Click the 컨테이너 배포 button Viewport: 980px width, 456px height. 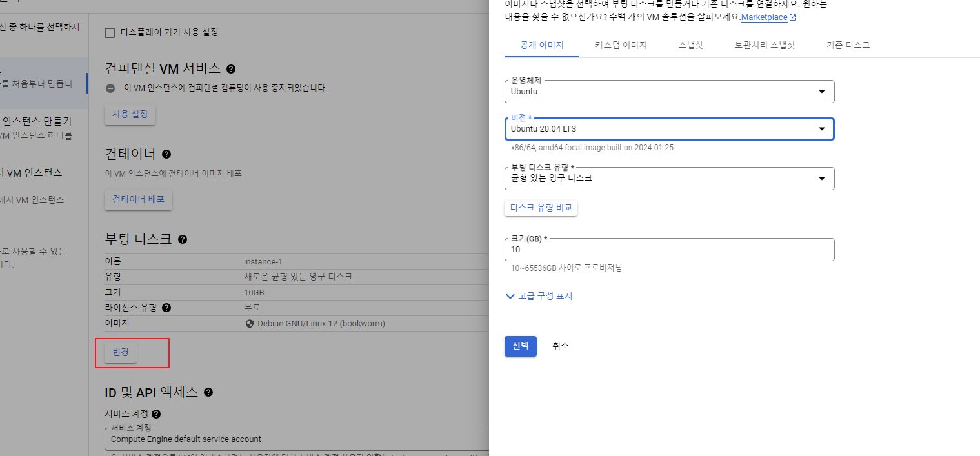[139, 199]
